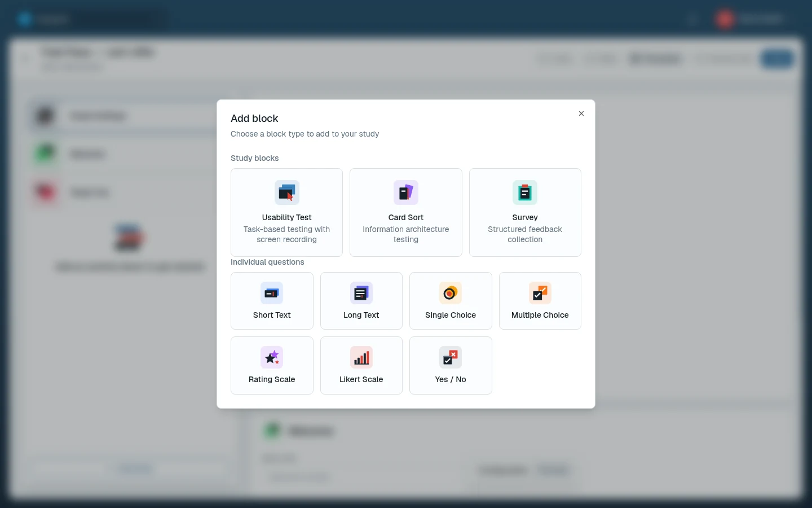Add a Long Text question icon

[361, 293]
